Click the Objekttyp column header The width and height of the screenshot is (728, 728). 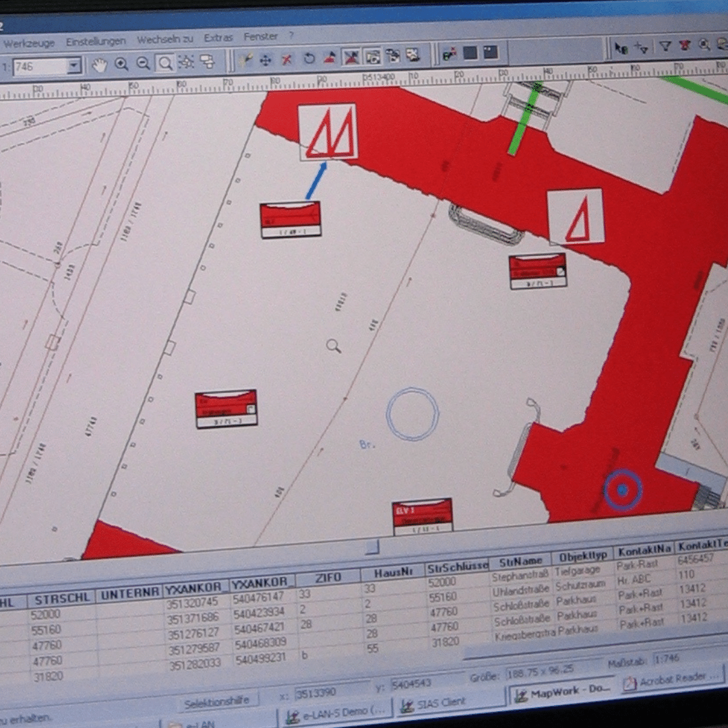[x=583, y=557]
